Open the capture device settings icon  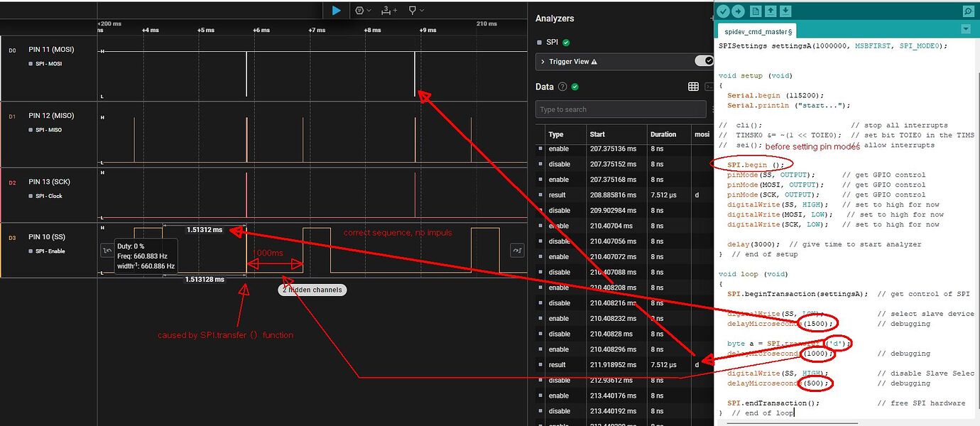pos(360,10)
